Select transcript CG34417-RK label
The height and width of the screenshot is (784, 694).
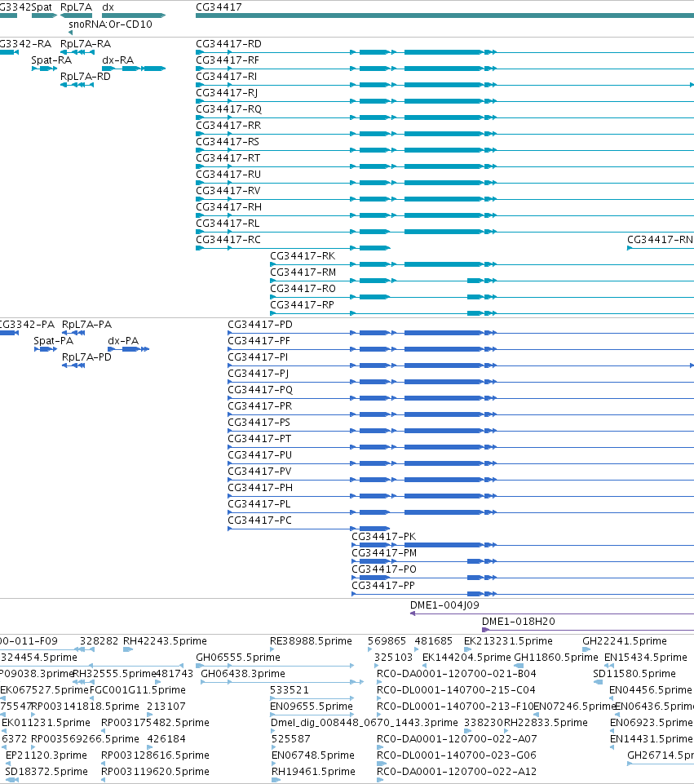click(x=303, y=256)
